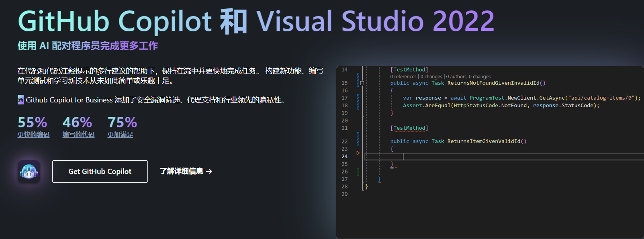This screenshot has width=644, height=239.
Task: Click the heading 'GitHub Copilot 和 Visual Studio 2022'
Action: pos(256,21)
